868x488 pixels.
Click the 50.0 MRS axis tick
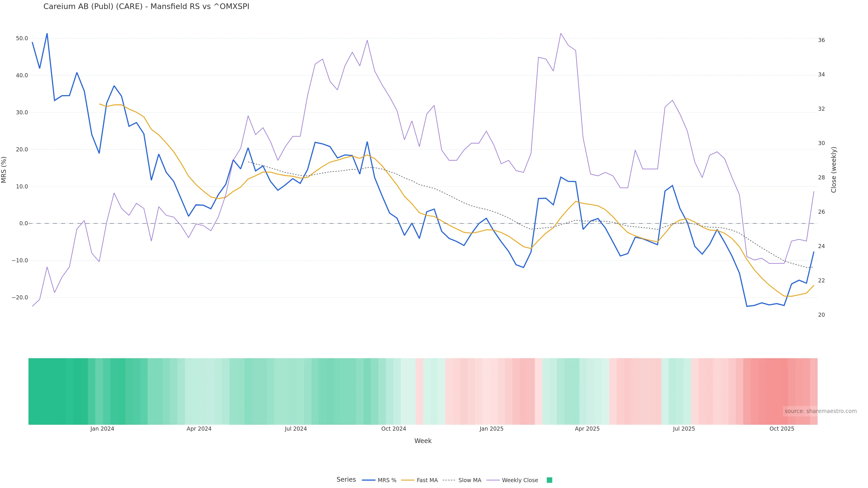click(x=22, y=38)
